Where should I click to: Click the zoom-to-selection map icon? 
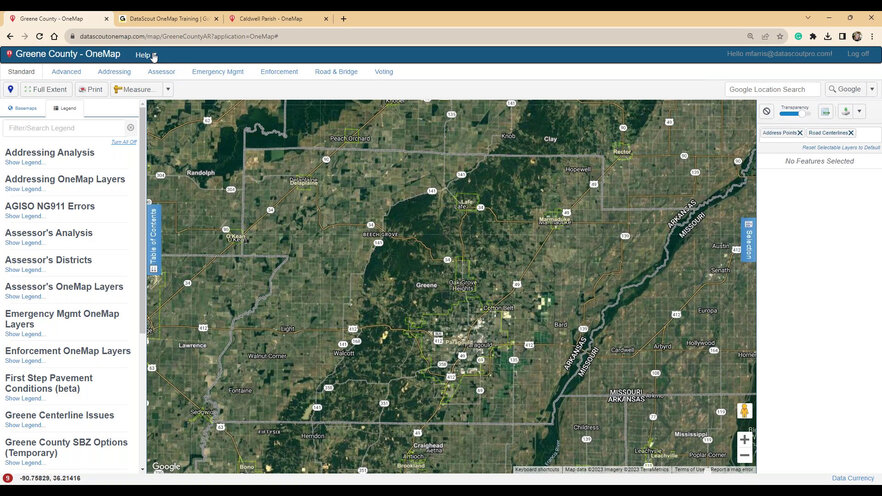tap(825, 112)
